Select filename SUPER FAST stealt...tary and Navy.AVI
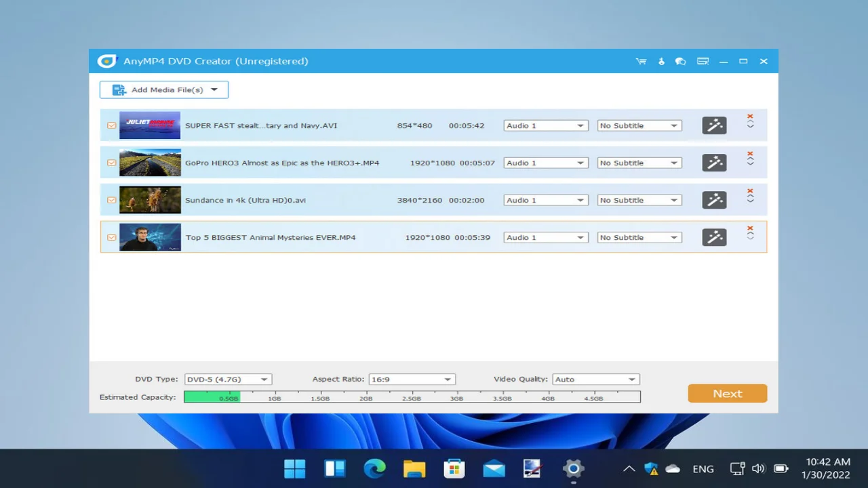 point(261,125)
